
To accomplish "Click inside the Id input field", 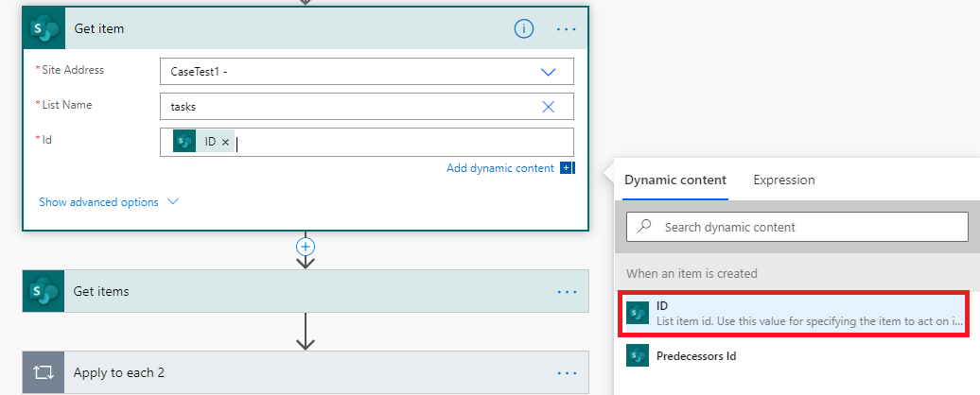I will [367, 143].
